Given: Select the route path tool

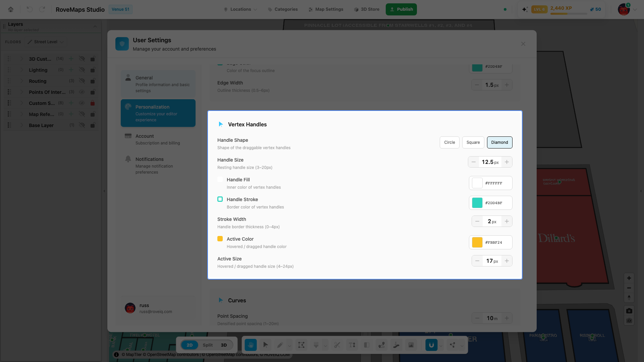Looking at the screenshot, I should click(381, 345).
